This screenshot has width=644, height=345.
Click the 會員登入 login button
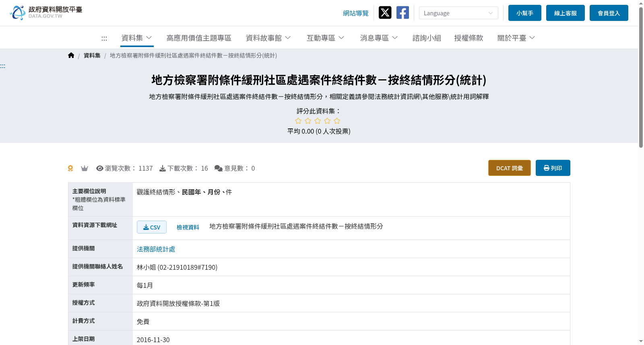[x=609, y=13]
